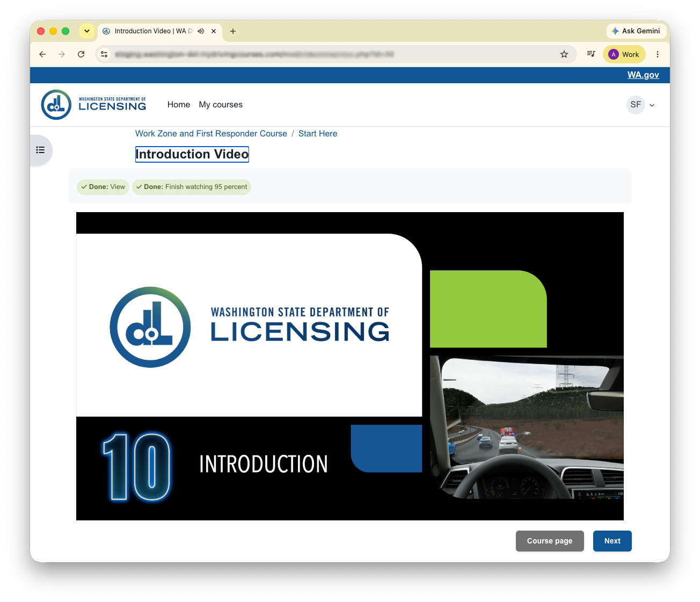This screenshot has height=602, width=700.
Task: Open My courses menu item
Action: (221, 105)
